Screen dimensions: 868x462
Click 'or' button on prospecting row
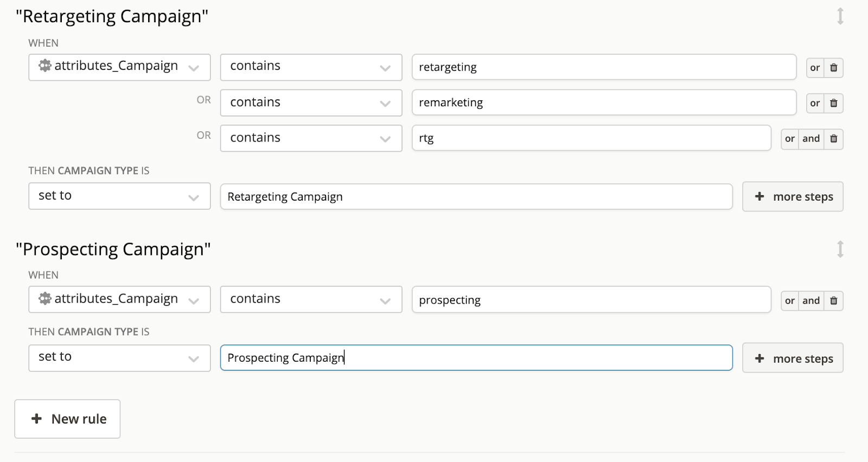point(790,300)
